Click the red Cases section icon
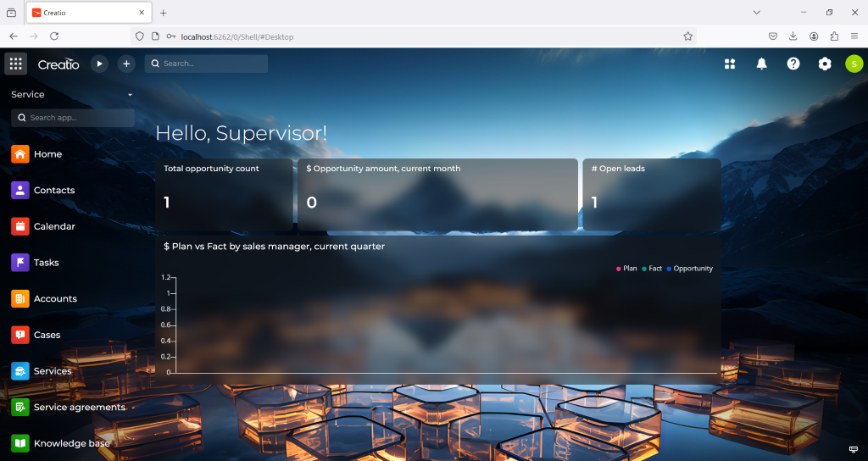Image resolution: width=868 pixels, height=461 pixels. click(20, 335)
